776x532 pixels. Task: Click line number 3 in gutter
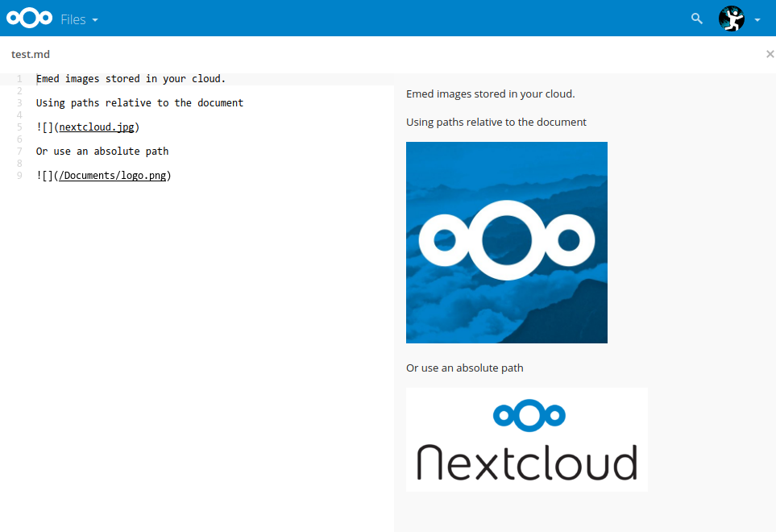click(19, 103)
